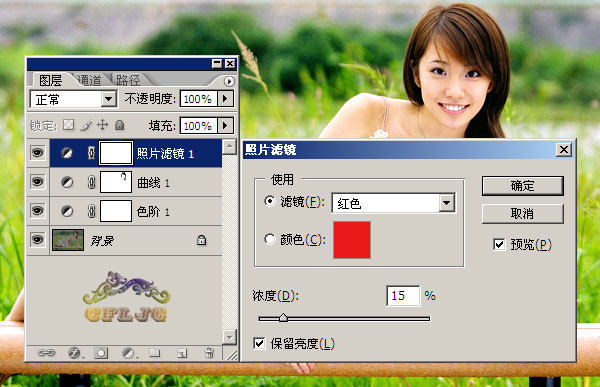Select the 曲线 1 layer name
Viewport: 600px width, 387px height.
pyautogui.click(x=153, y=183)
